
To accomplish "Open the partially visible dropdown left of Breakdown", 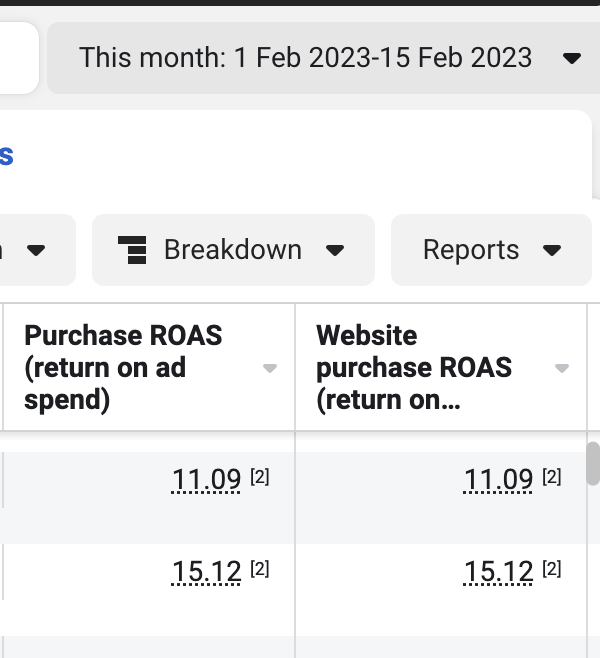I will point(38,250).
